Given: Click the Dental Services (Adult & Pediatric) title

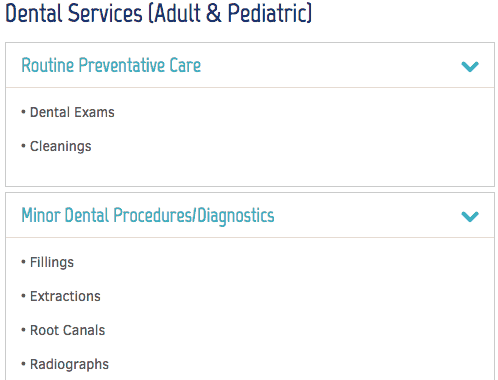Looking at the screenshot, I should pyautogui.click(x=159, y=13).
